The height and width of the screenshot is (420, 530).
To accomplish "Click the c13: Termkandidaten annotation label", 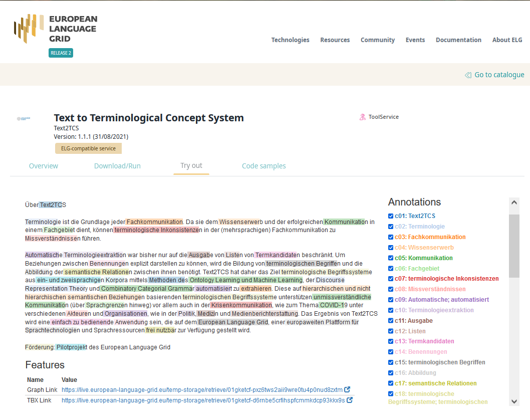I will pyautogui.click(x=424, y=341).
